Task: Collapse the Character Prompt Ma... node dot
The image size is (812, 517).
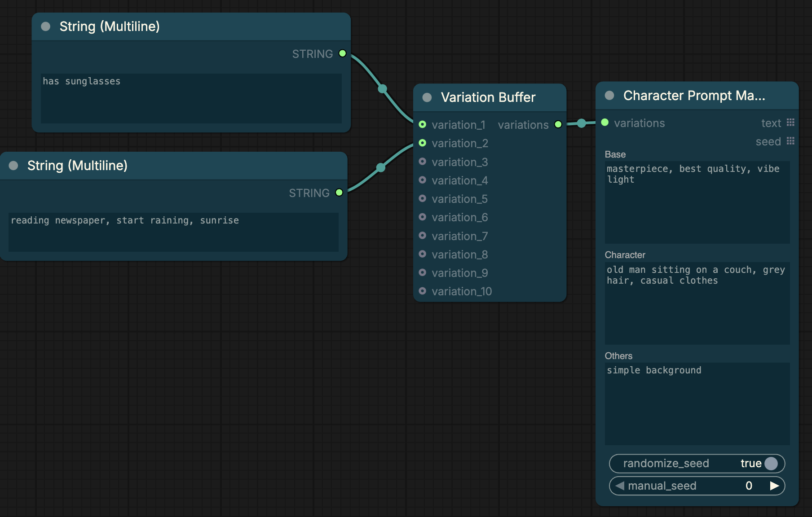Action: pos(609,95)
